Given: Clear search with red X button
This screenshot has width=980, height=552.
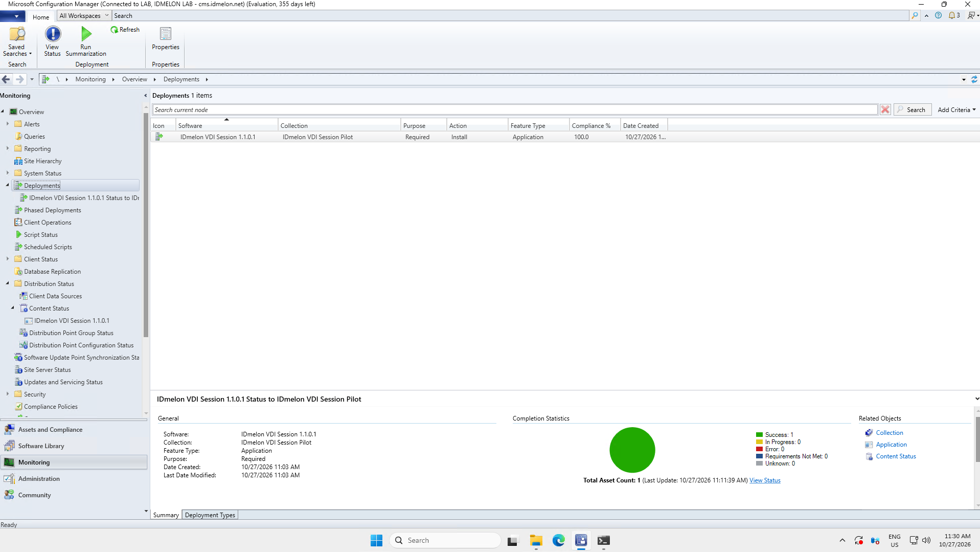Looking at the screenshot, I should click(x=885, y=109).
